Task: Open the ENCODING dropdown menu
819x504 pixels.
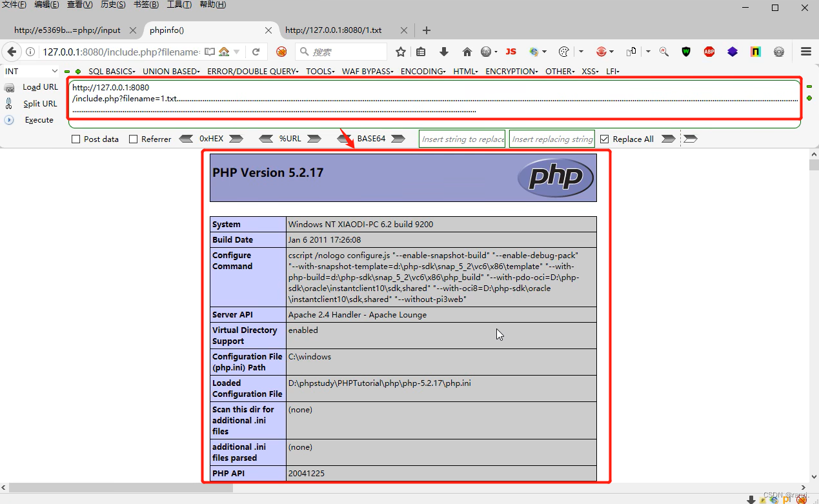Action: (x=423, y=71)
